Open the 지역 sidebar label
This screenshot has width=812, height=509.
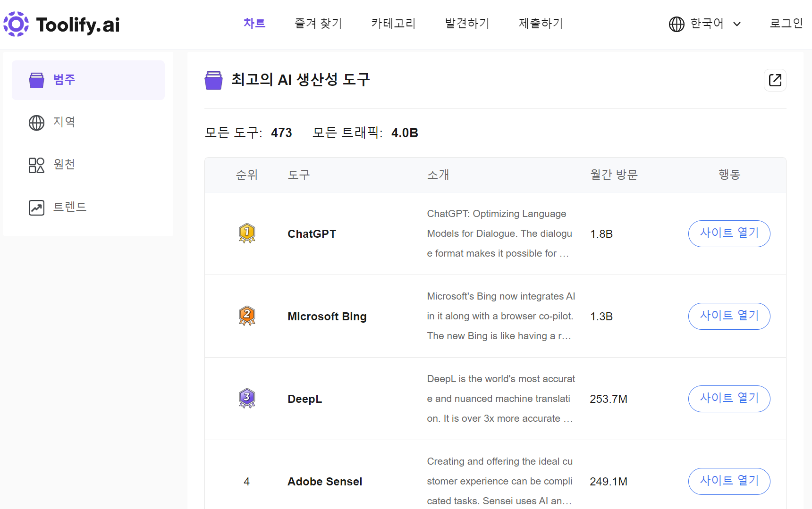pos(64,122)
